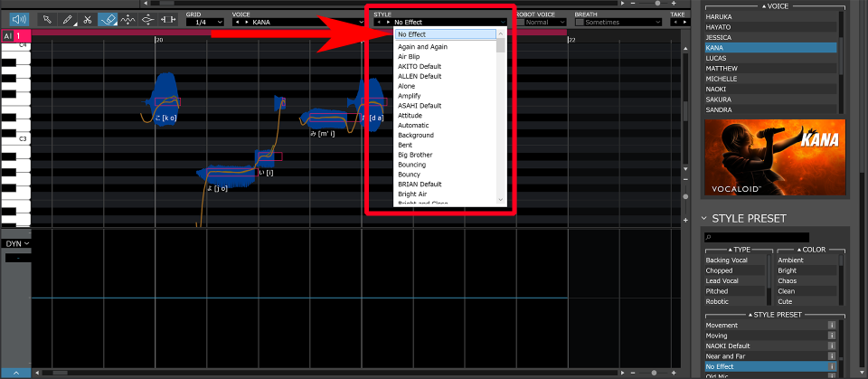The image size is (868, 379).
Task: Collapse the TYPE filter header
Action: pyautogui.click(x=738, y=250)
